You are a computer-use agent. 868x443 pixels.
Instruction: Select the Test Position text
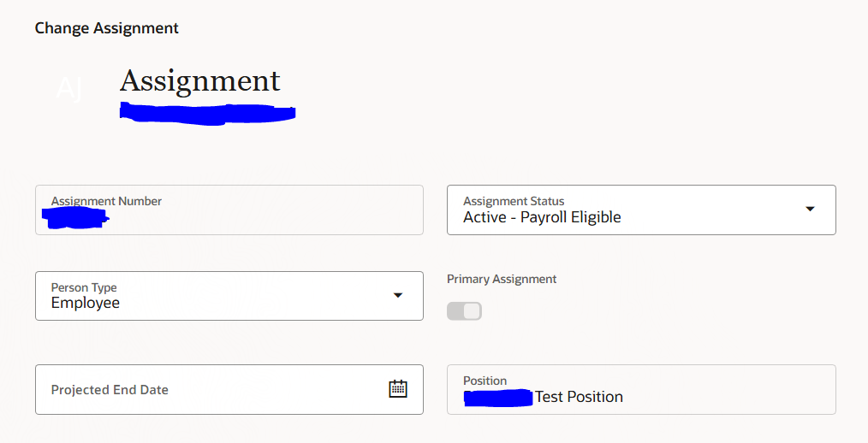click(579, 397)
